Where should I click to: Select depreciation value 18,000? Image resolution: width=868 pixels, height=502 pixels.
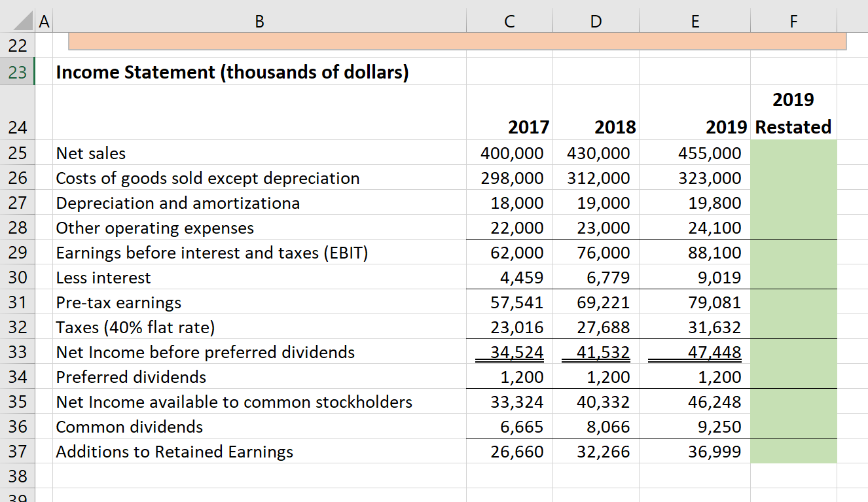[x=517, y=203]
